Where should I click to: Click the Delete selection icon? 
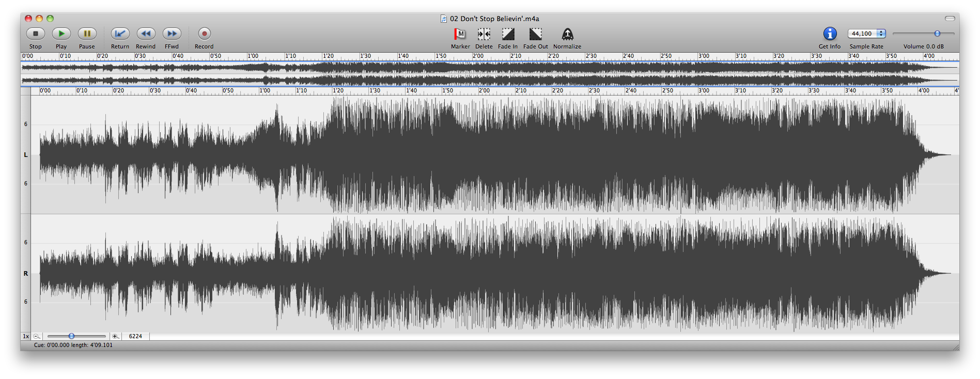484,34
